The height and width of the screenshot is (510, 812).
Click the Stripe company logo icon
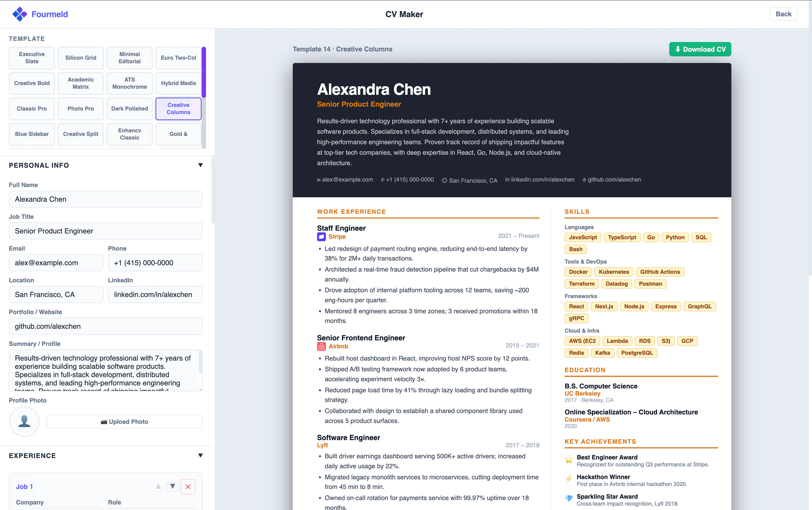(x=321, y=237)
